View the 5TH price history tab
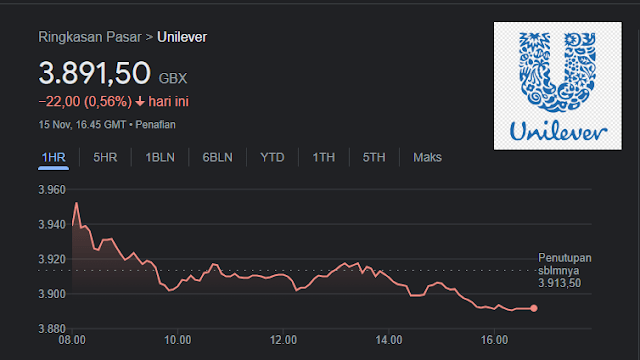This screenshot has height=360, width=640. 374,158
